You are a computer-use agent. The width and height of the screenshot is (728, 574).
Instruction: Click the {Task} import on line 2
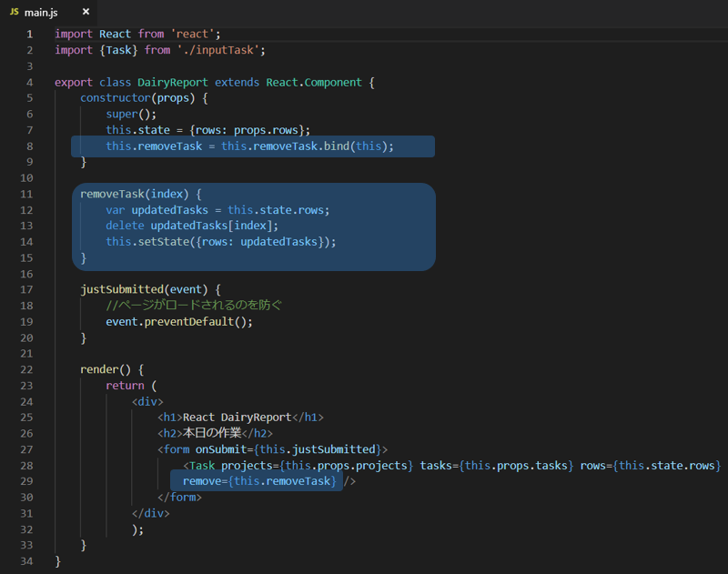(x=118, y=50)
